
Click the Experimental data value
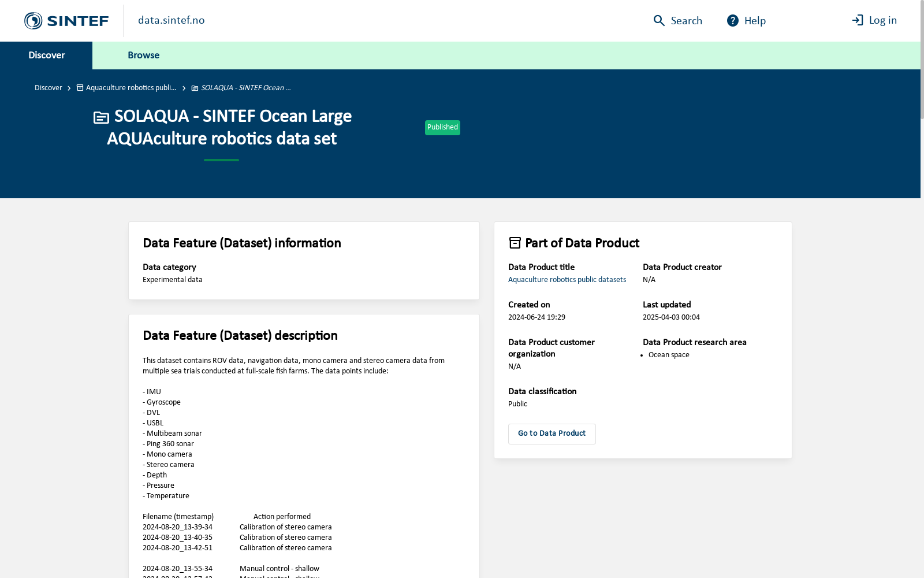(x=173, y=280)
